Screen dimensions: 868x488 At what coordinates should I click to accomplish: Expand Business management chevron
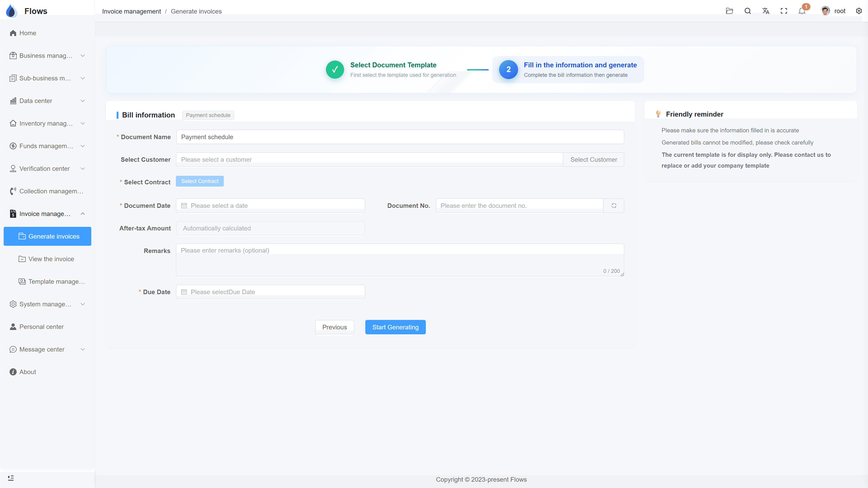83,56
